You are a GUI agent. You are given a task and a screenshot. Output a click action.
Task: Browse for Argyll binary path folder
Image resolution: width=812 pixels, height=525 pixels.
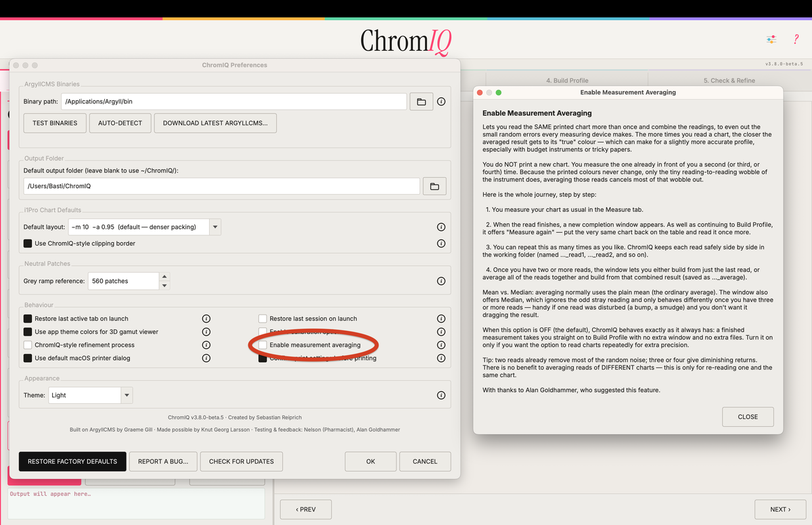click(421, 101)
